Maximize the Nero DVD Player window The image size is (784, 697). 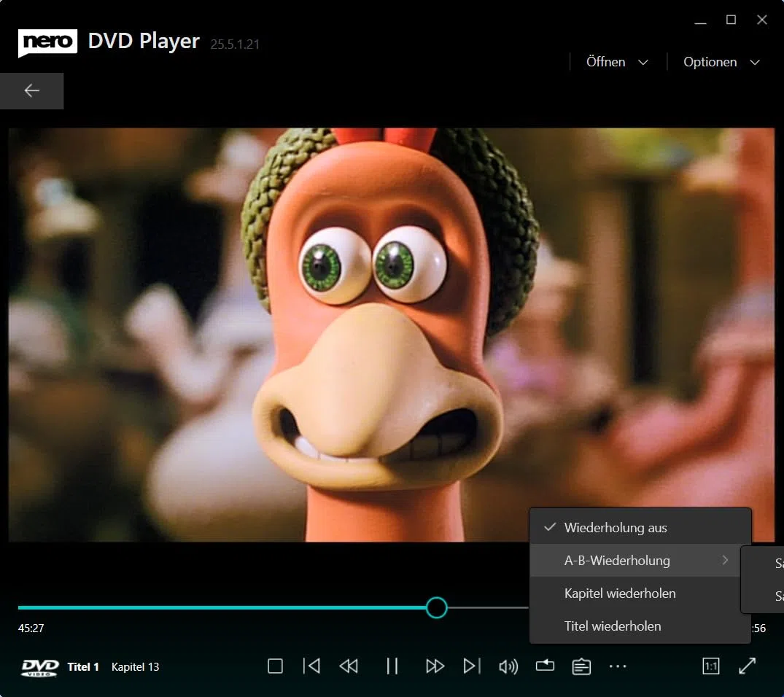pyautogui.click(x=731, y=20)
